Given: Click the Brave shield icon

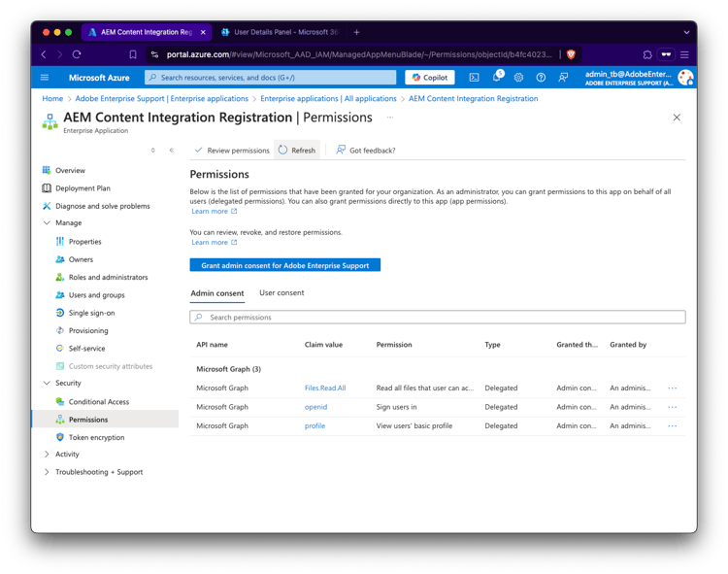Looking at the screenshot, I should pyautogui.click(x=571, y=54).
